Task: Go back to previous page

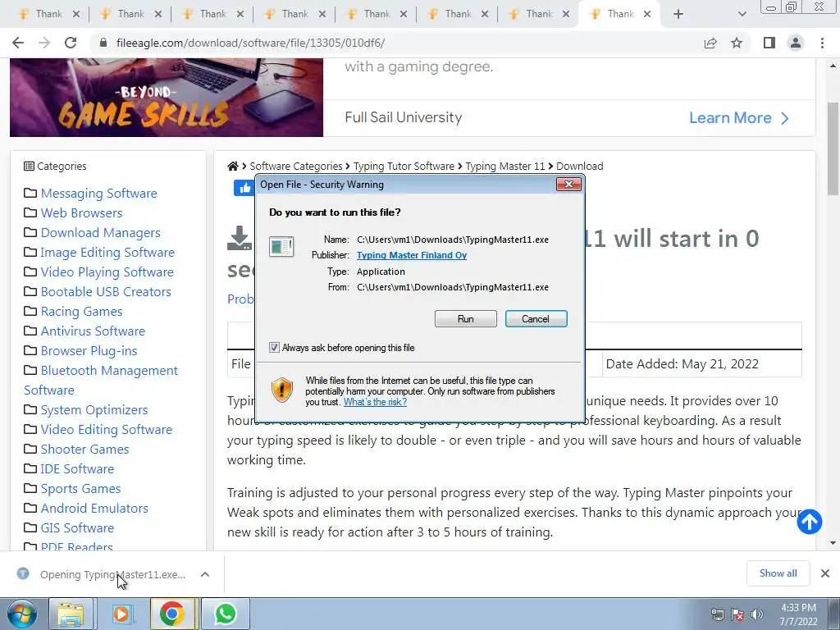Action: [18, 43]
